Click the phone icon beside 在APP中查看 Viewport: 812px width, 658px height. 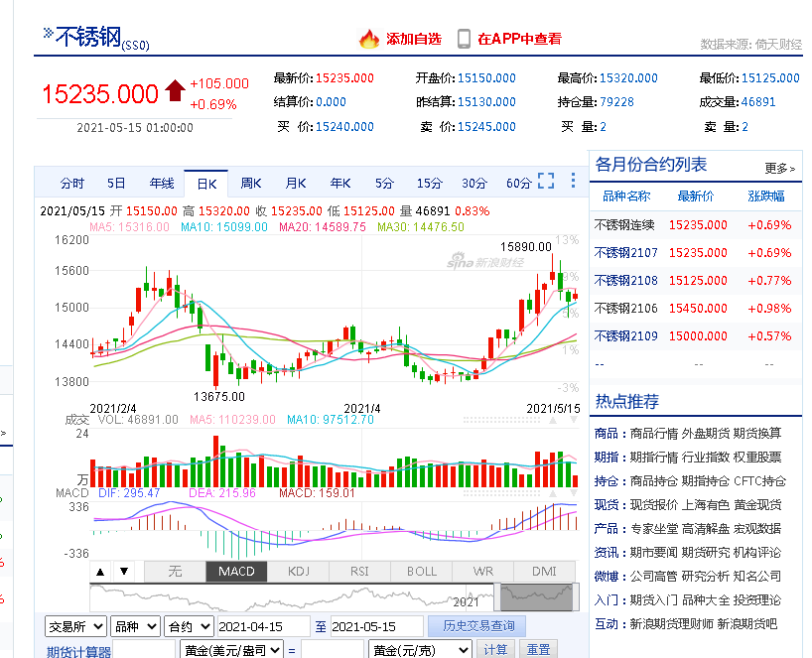tap(464, 39)
